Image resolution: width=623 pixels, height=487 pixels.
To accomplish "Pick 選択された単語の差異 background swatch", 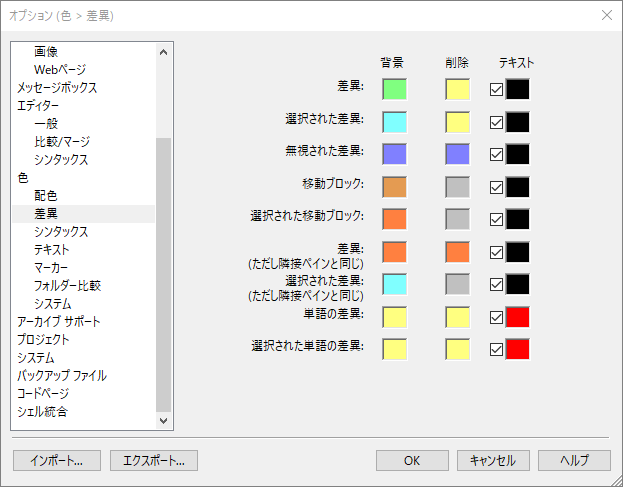I will [x=395, y=350].
